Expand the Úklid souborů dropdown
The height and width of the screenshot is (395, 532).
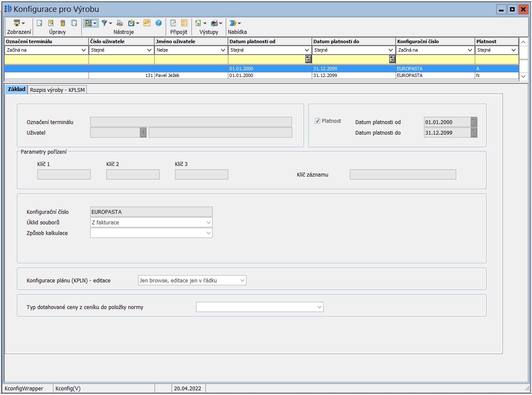[x=208, y=222]
